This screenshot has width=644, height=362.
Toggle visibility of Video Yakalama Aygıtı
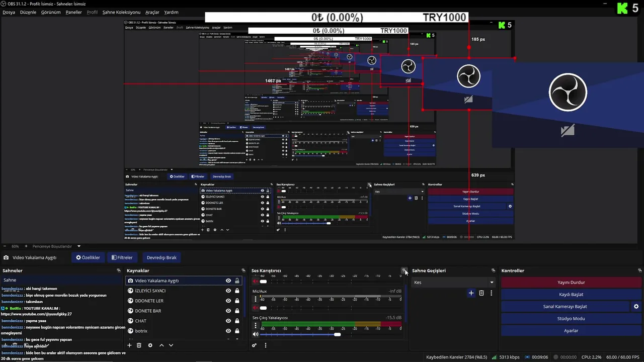pyautogui.click(x=228, y=281)
